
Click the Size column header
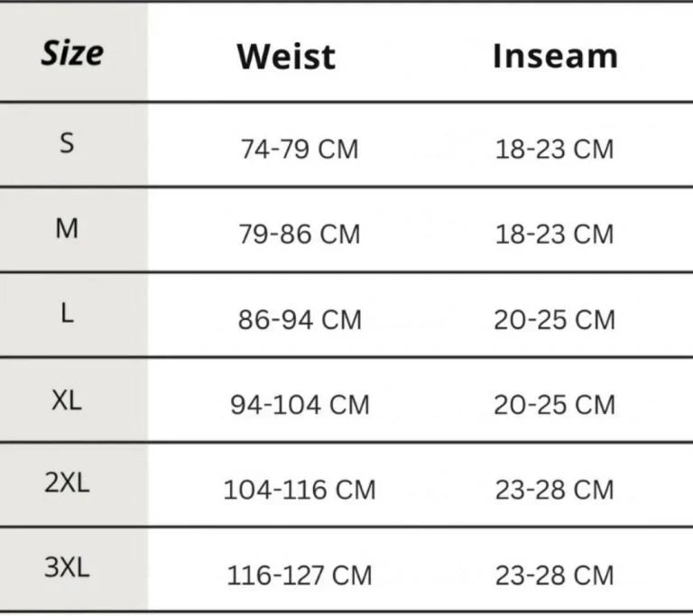72,54
